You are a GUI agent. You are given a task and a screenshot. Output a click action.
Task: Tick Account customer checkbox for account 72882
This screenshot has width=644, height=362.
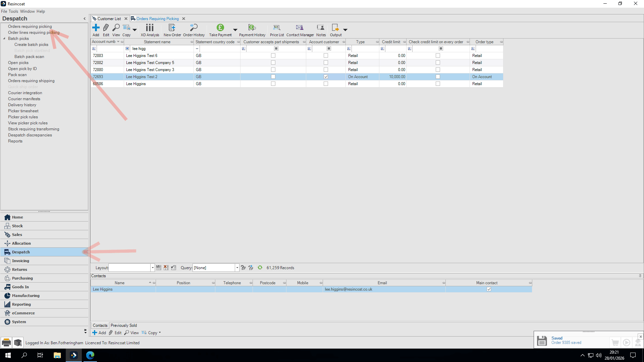[326, 63]
